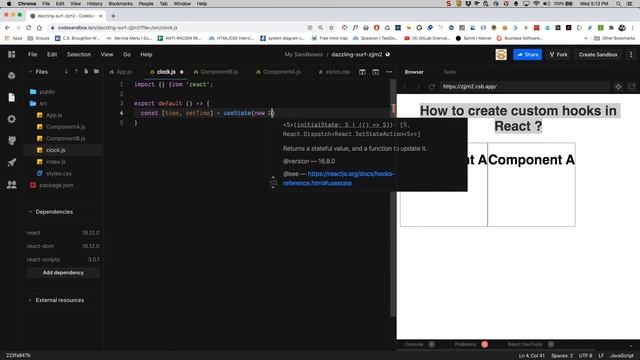
Task: Click the blue Share button
Action: click(x=527, y=54)
